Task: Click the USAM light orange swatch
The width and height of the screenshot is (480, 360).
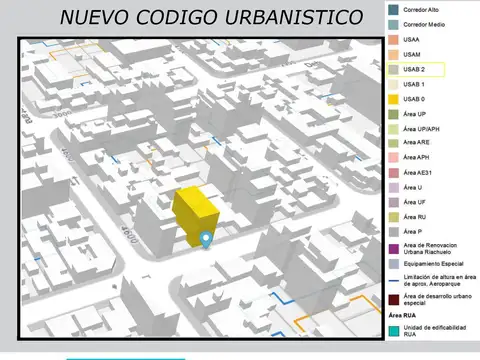Action: coord(393,55)
